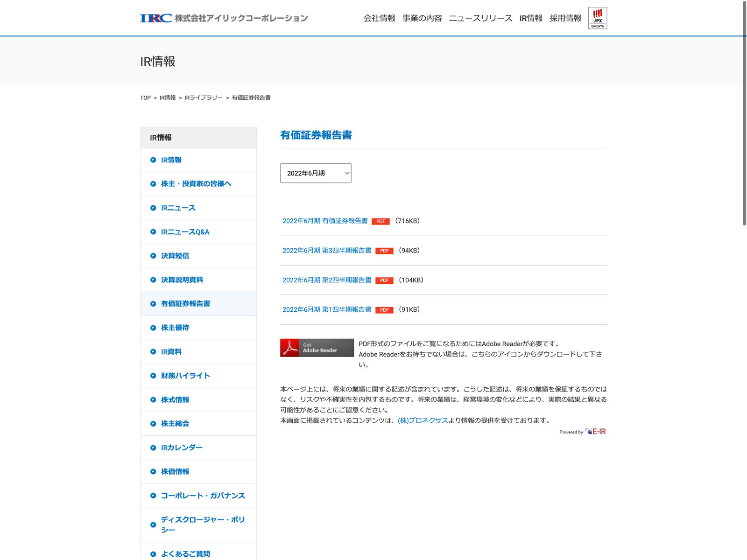The width and height of the screenshot is (747, 560).
Task: Click the page vertical scrollbar
Action: 744,112
